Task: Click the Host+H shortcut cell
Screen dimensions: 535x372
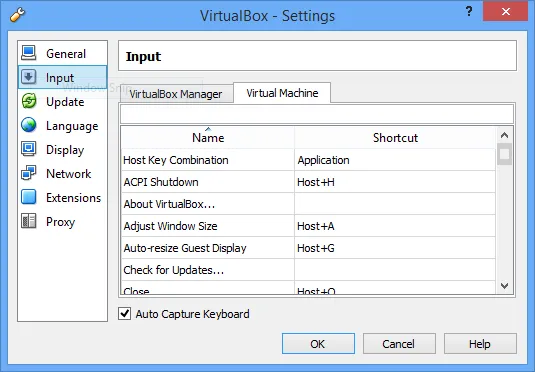Action: pyautogui.click(x=395, y=182)
